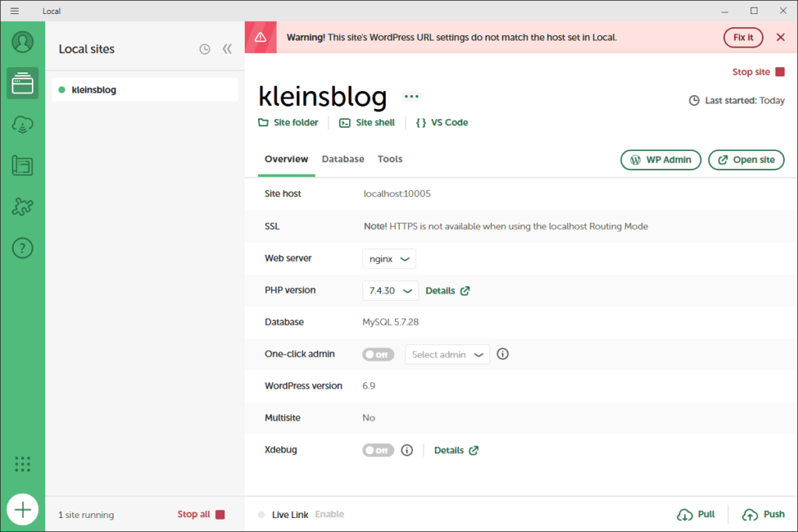Viewport: 798px width, 532px height.
Task: Open the hamburger menu in title bar
Action: pyautogui.click(x=14, y=11)
